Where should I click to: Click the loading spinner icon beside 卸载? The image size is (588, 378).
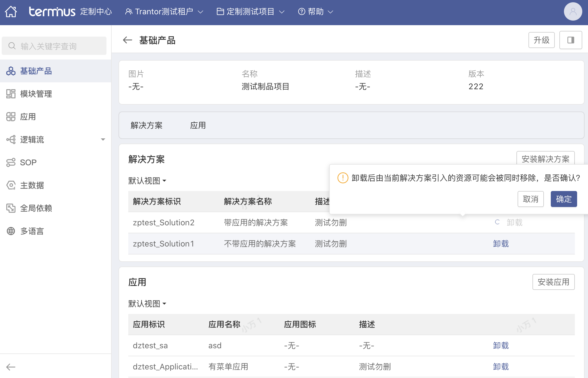(x=497, y=222)
